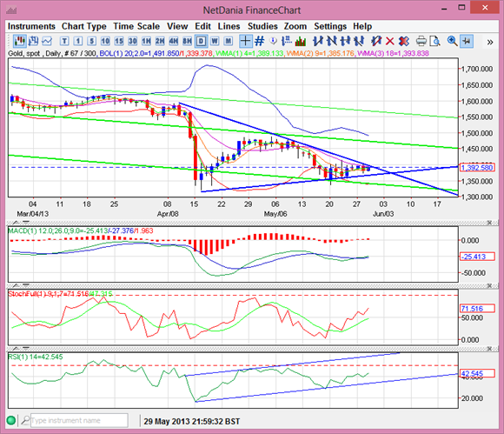This screenshot has height=434, width=504.
Task: Close the StochFull study panel
Action: tap(489, 285)
